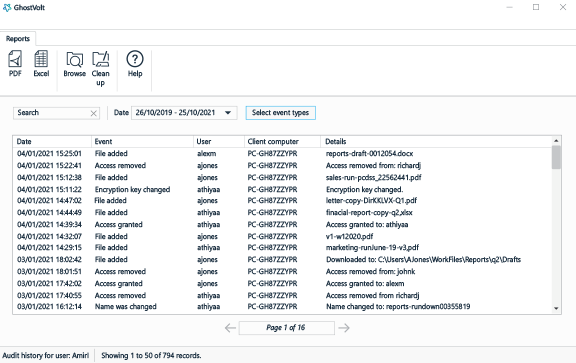The image size is (576, 363).
Task: Click Select event types button
Action: tap(280, 113)
